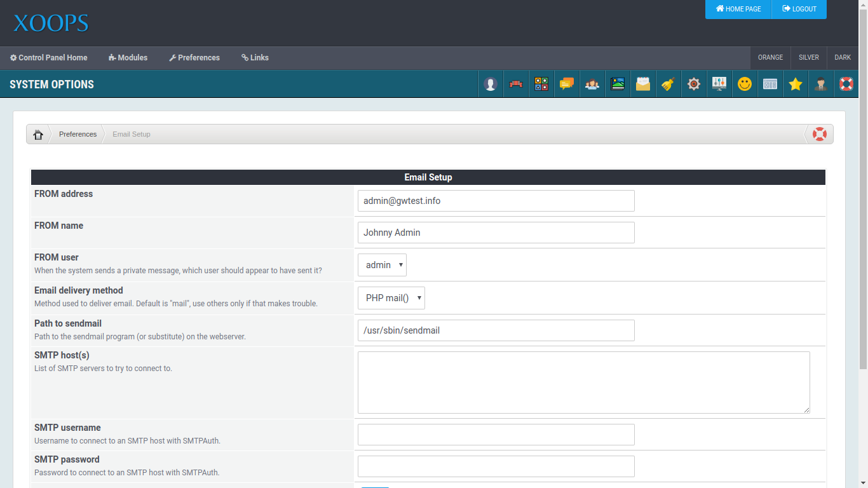This screenshot has height=488, width=868.
Task: Click the FROM address input field
Action: 496,200
